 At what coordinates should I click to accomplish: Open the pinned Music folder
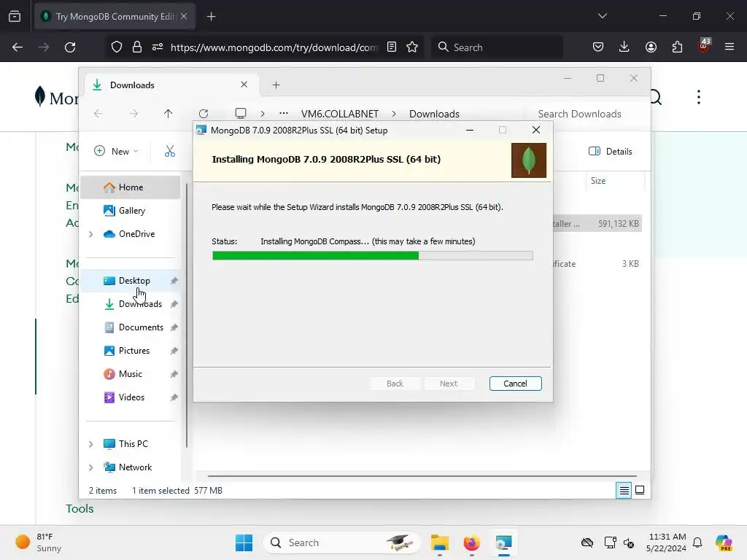[130, 374]
